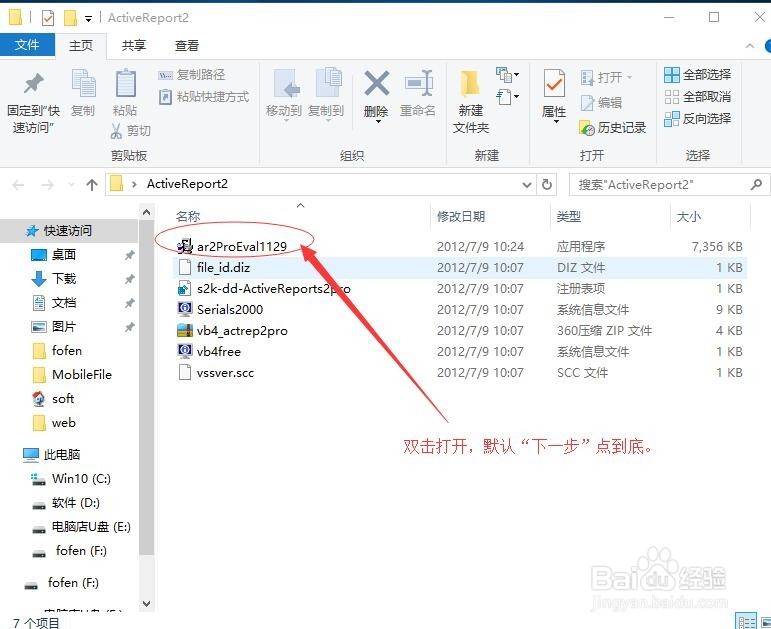Viewport: 771px width, 629px height.
Task: Open the soft folder in sidebar
Action: point(53,399)
